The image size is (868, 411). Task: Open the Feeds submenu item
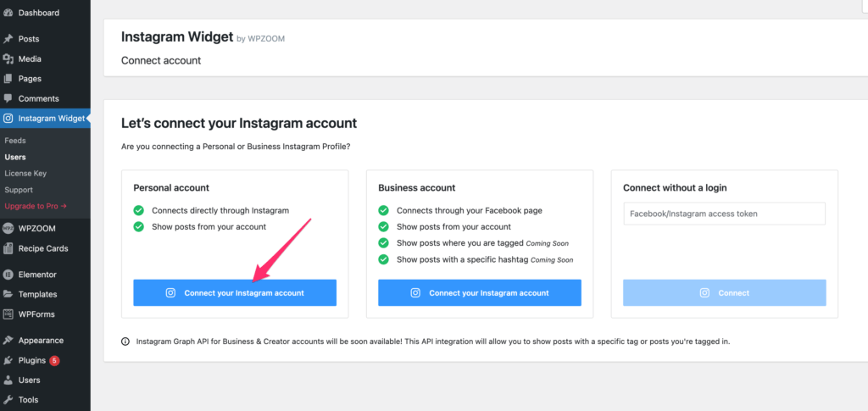14,141
